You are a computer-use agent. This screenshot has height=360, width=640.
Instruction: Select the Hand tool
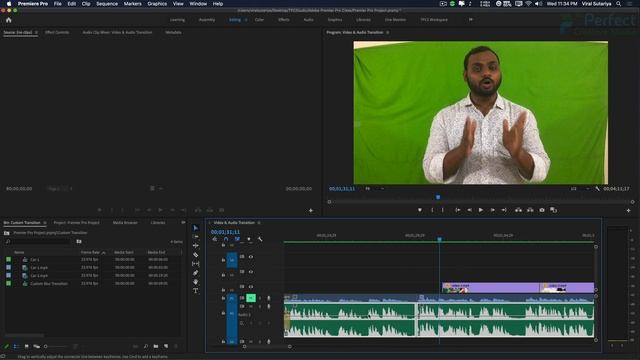click(196, 282)
